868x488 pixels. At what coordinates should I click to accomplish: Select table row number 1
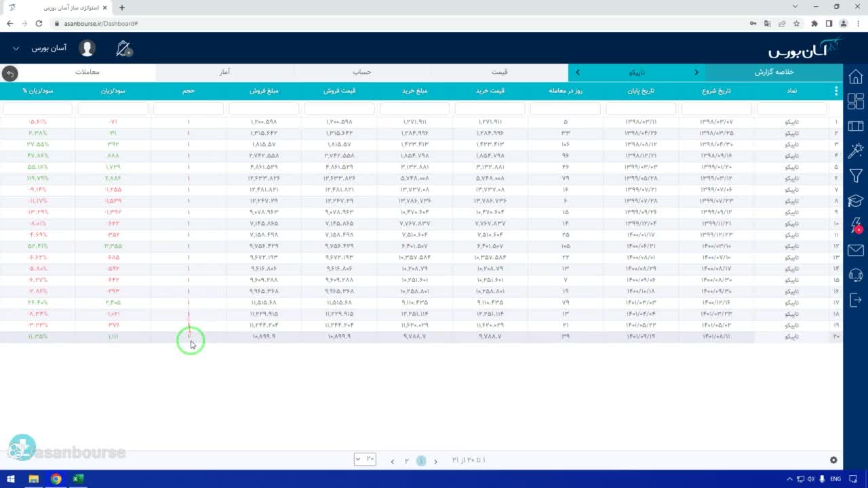421,122
